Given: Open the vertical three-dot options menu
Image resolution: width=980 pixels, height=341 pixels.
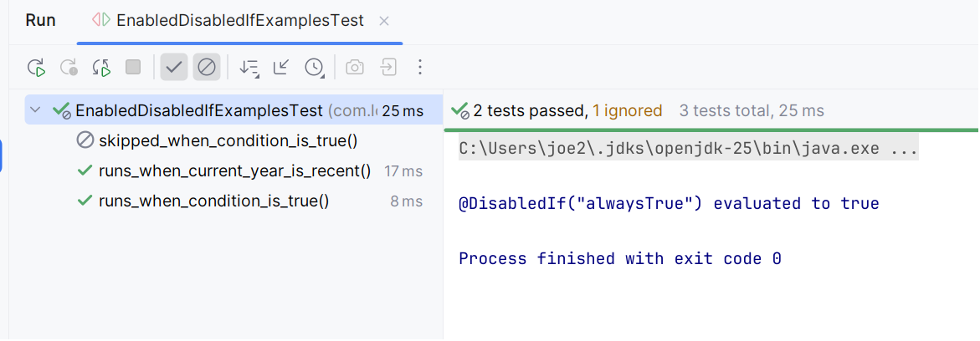Looking at the screenshot, I should (x=420, y=68).
